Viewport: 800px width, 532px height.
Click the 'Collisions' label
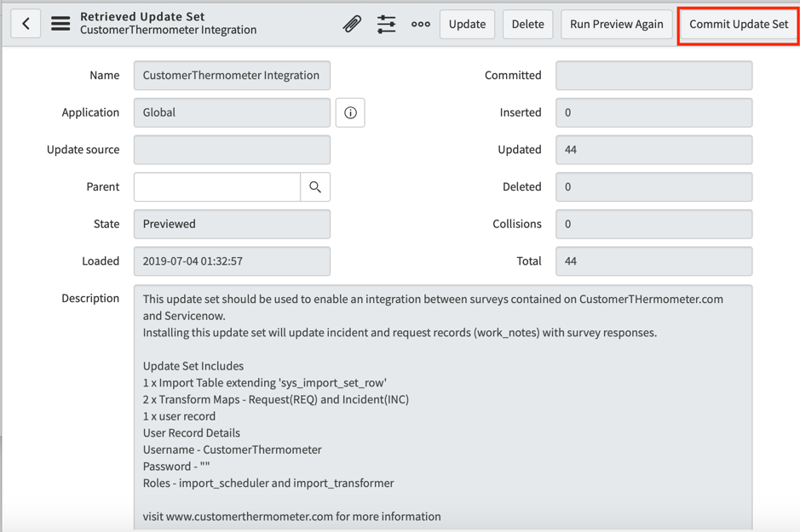click(x=517, y=224)
